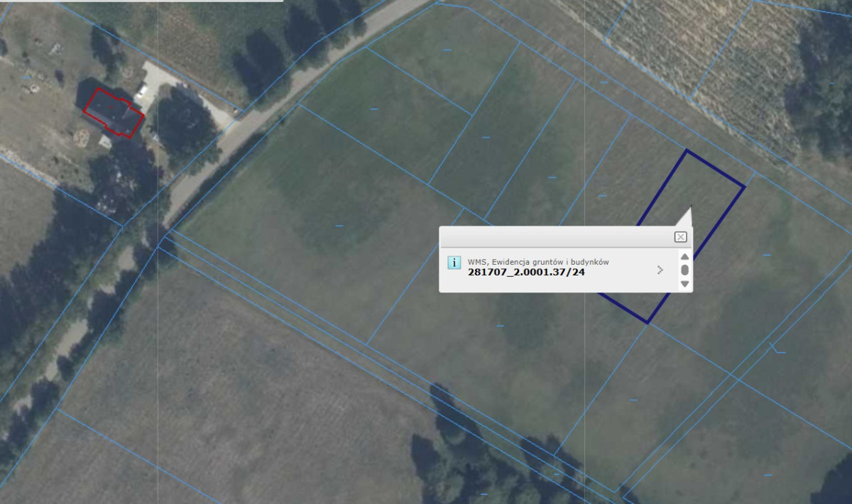Click the popup scroll down arrow
852x504 pixels.
click(684, 284)
